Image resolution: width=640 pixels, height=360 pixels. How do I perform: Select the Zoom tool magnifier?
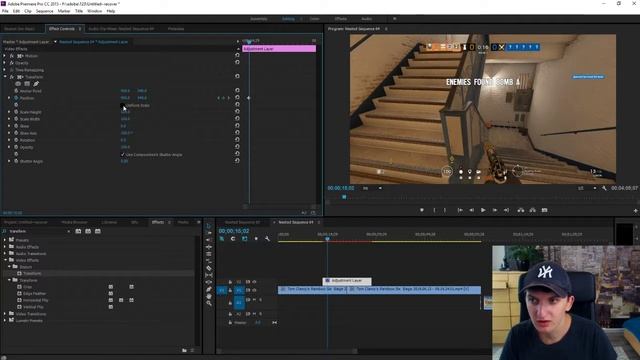click(x=209, y=303)
